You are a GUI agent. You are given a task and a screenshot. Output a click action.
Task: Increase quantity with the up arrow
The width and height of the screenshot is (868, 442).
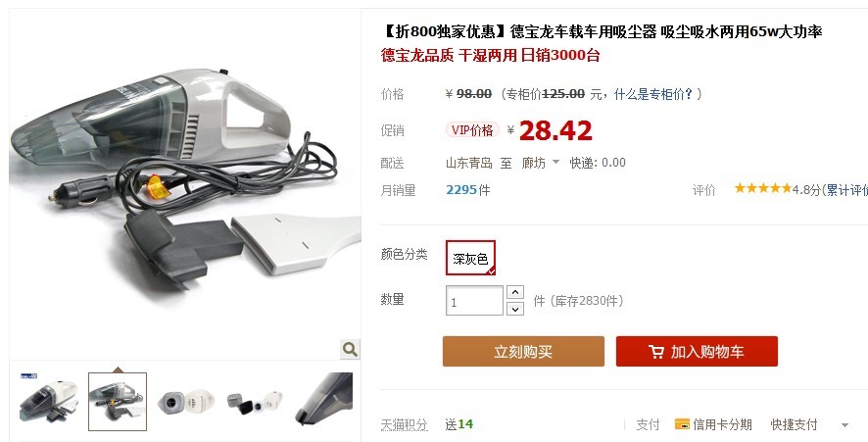[514, 292]
